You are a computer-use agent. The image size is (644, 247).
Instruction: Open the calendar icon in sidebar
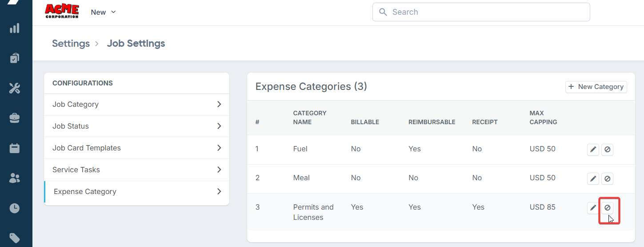[15, 148]
